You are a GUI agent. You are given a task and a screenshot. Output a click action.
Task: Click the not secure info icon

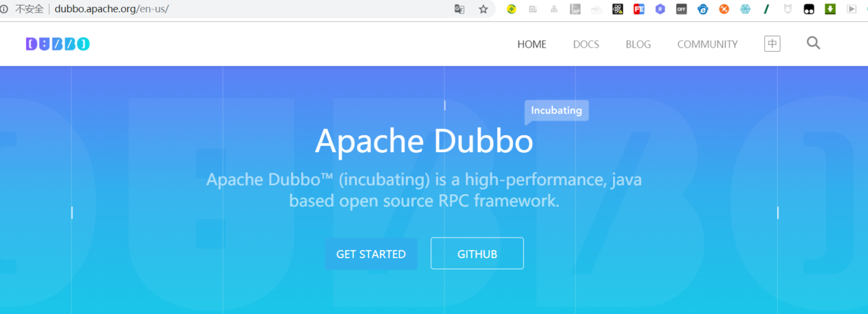click(x=4, y=9)
